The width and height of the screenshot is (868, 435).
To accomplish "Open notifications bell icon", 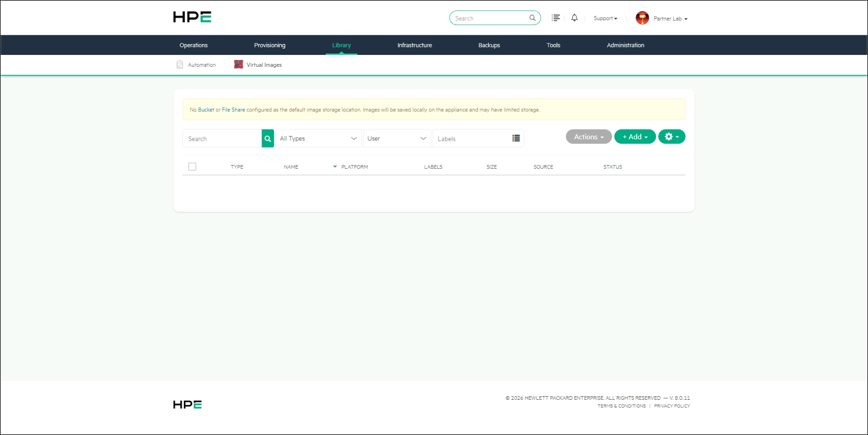I will click(x=574, y=18).
